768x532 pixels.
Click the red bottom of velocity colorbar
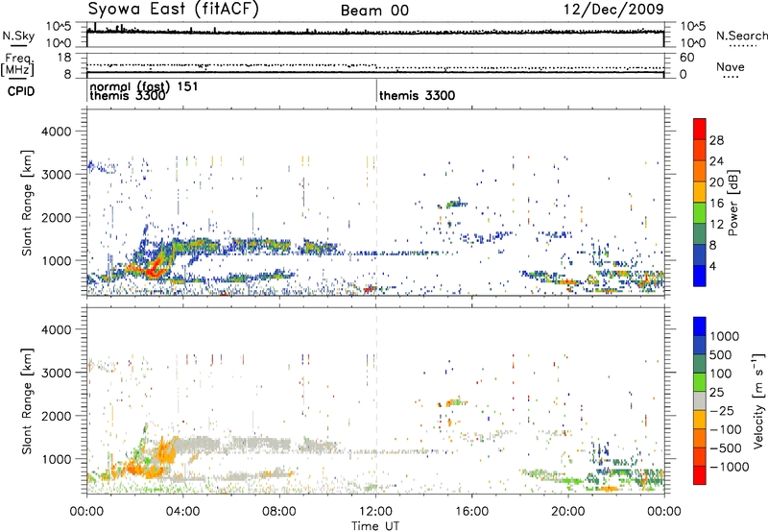click(x=700, y=475)
